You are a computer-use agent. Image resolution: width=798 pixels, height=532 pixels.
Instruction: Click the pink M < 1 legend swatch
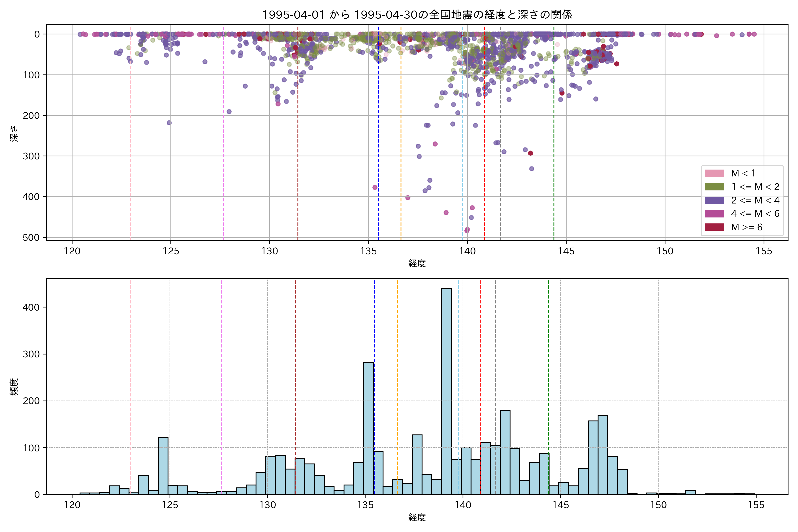click(714, 173)
